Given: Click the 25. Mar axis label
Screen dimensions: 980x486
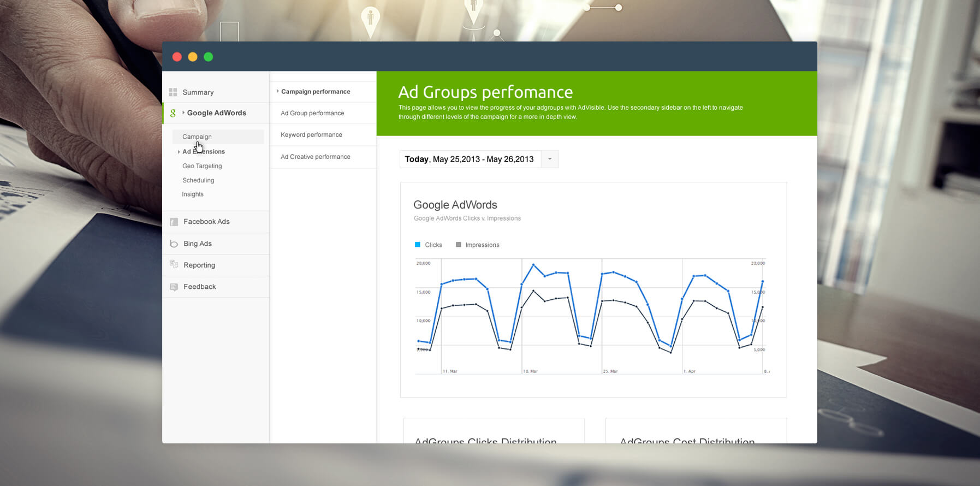Looking at the screenshot, I should point(610,371).
